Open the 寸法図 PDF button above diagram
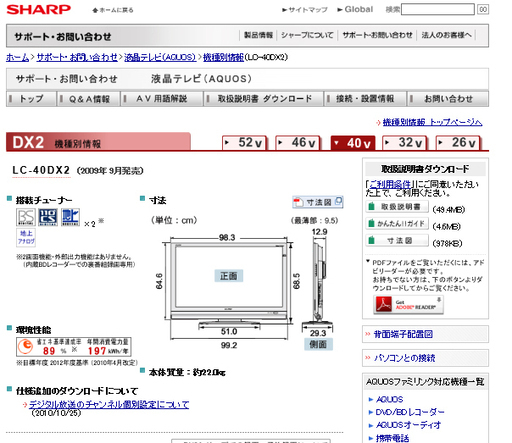 coord(318,202)
